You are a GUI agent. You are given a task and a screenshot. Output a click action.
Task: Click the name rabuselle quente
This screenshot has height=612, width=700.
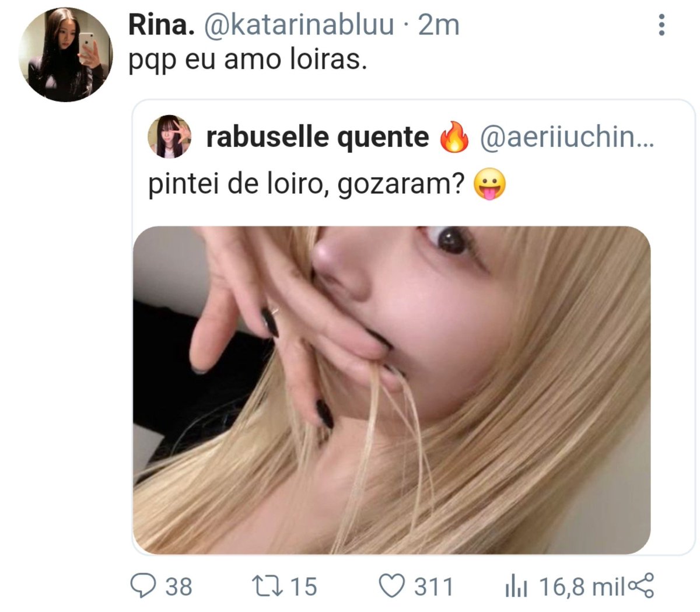[317, 137]
